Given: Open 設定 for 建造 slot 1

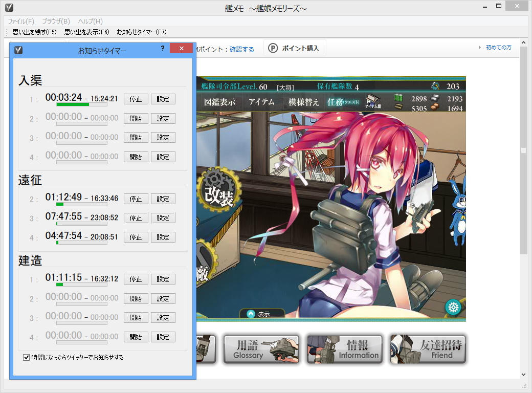Looking at the screenshot, I should pyautogui.click(x=163, y=279).
